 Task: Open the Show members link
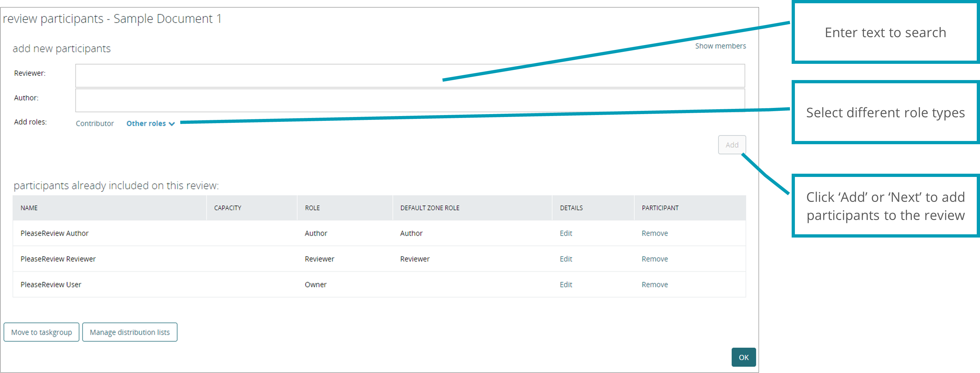pyautogui.click(x=720, y=46)
